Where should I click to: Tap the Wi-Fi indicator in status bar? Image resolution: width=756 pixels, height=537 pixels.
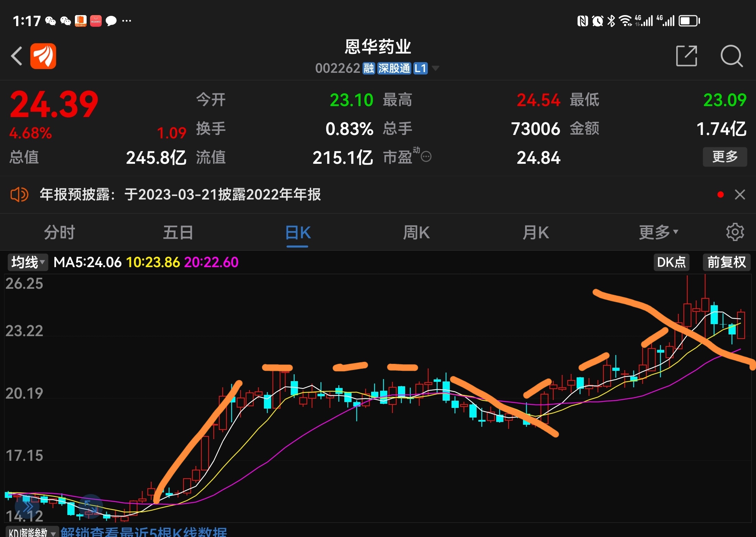pos(625,21)
